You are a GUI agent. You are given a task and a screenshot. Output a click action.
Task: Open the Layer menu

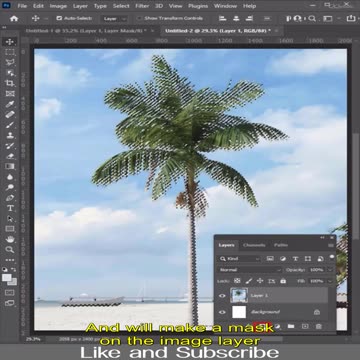80,6
